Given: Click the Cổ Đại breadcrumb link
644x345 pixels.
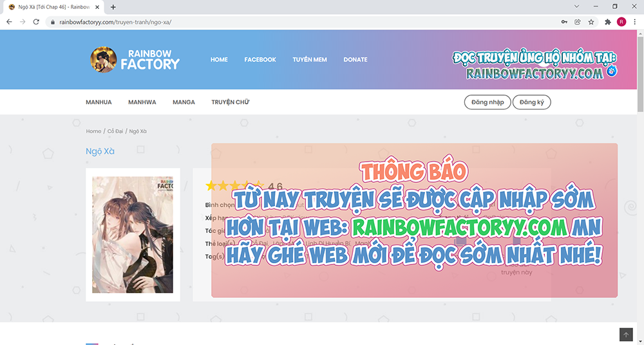Looking at the screenshot, I should pos(115,131).
